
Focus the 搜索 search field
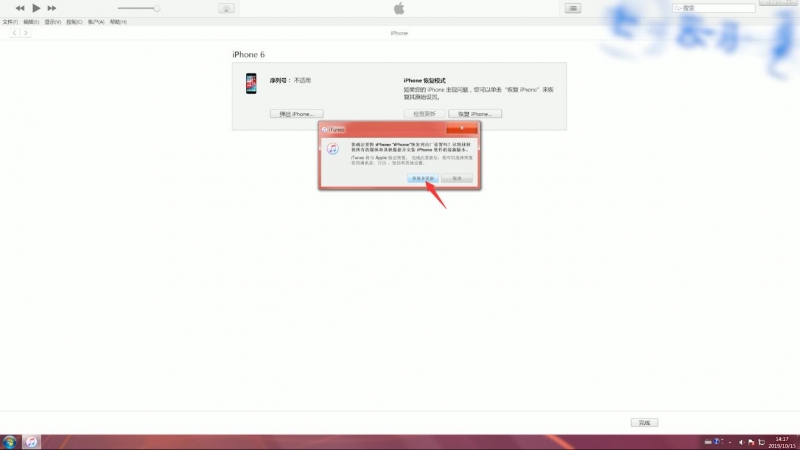713,8
